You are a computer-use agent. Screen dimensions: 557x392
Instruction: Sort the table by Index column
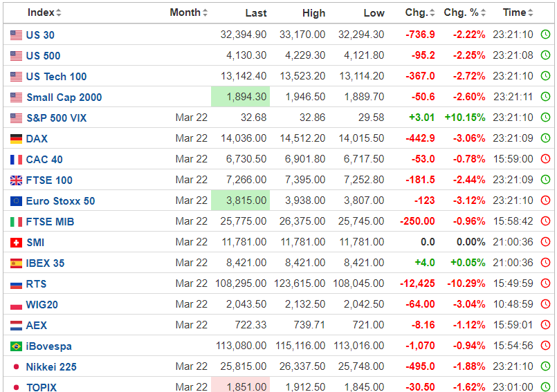click(44, 12)
